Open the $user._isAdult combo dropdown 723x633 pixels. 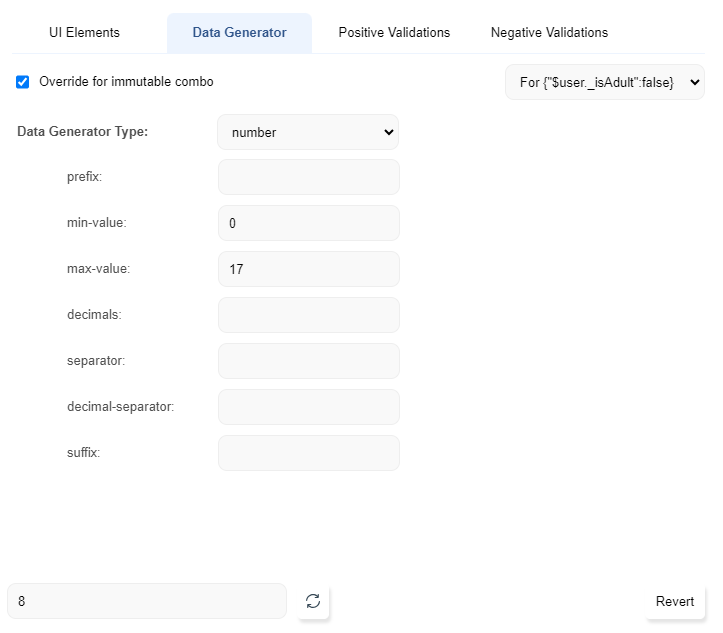click(x=604, y=82)
